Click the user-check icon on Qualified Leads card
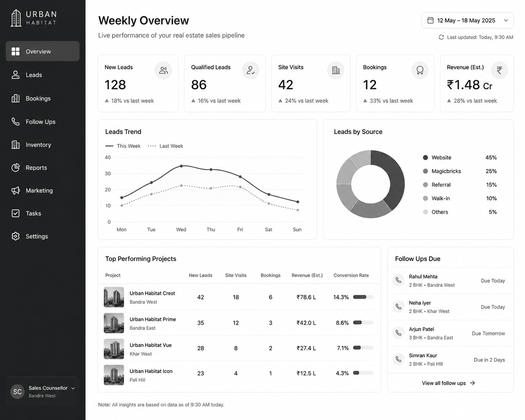This screenshot has width=525, height=420. (251, 70)
